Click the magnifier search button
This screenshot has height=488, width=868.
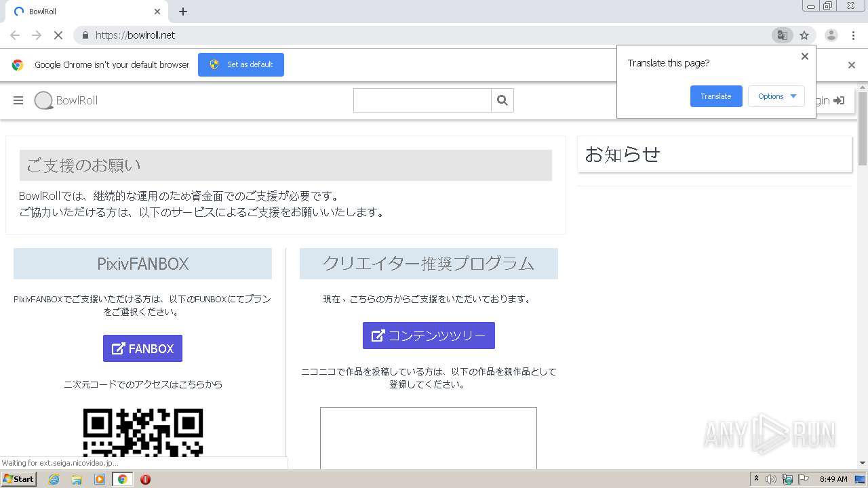(502, 100)
